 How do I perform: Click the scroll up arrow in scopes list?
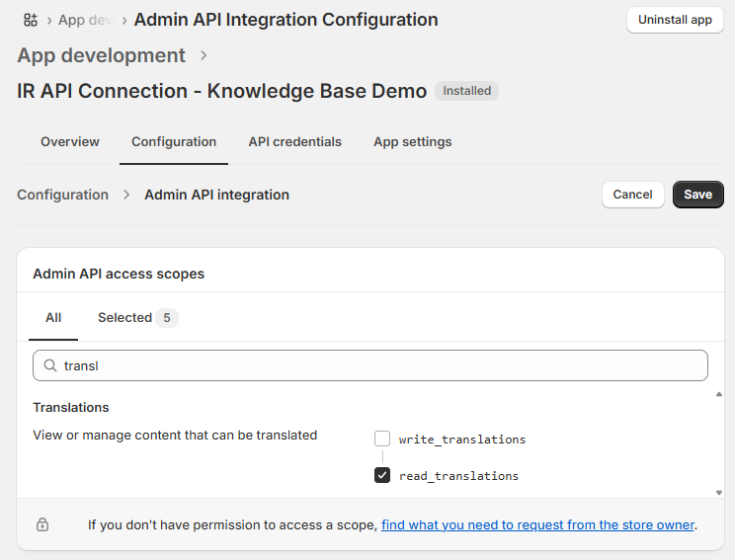coord(718,395)
